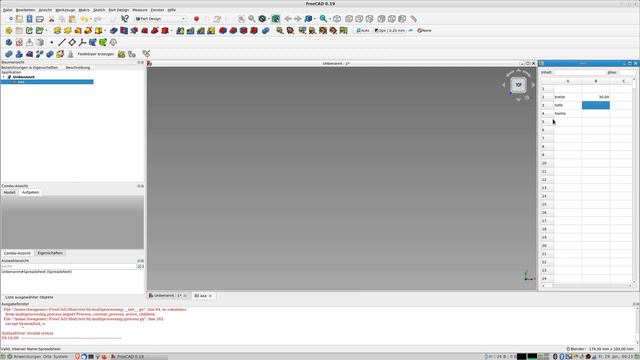Click the open file folder icon
This screenshot has height=360, width=640.
point(19,19)
